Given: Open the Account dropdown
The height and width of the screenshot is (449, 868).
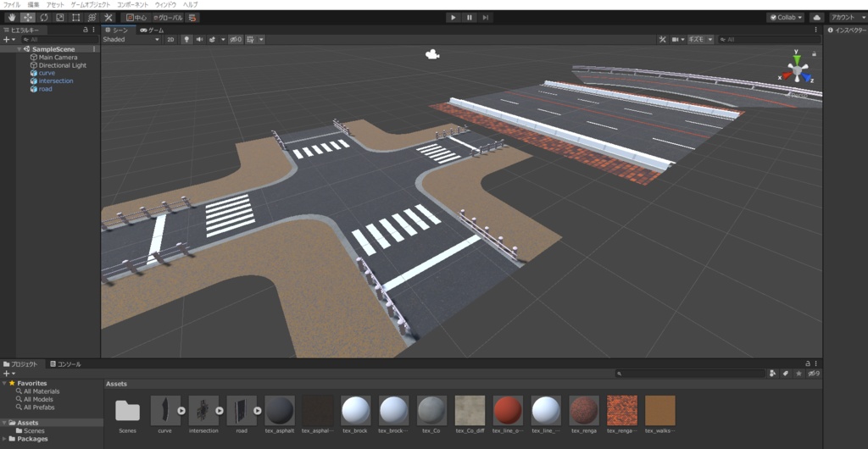Looking at the screenshot, I should [x=847, y=18].
